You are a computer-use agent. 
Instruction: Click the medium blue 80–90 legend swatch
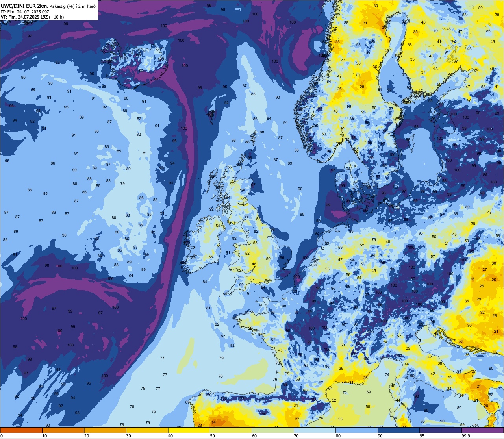click(357, 430)
